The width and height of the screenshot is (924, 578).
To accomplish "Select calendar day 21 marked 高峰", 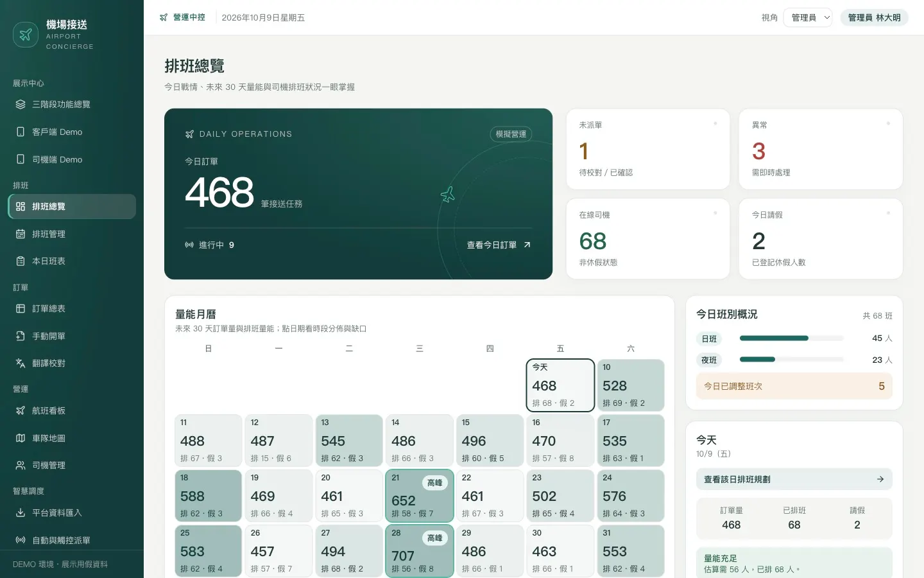I will coord(420,496).
